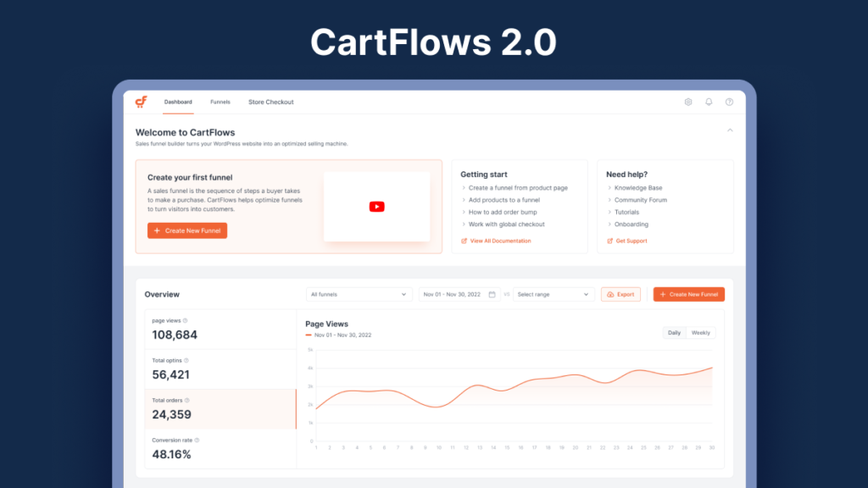Screen dimensions: 868x488
Task: Open Create a funnel from product page
Action: coord(518,187)
